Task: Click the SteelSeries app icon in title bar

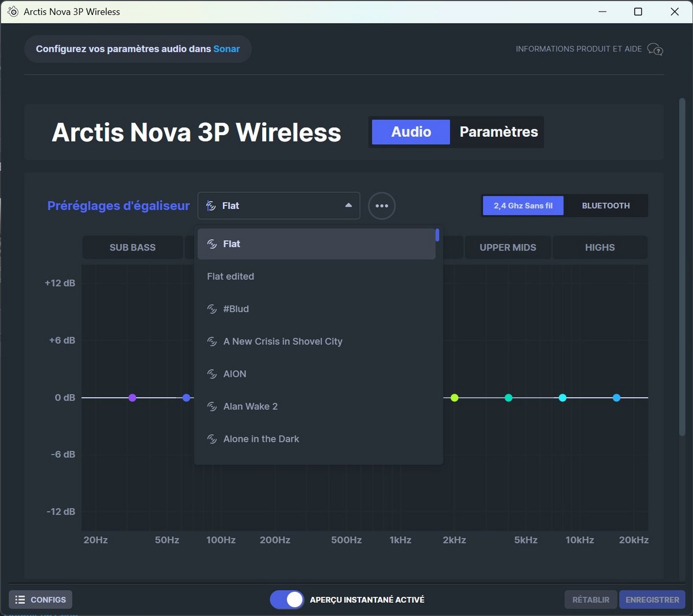Action: [13, 12]
